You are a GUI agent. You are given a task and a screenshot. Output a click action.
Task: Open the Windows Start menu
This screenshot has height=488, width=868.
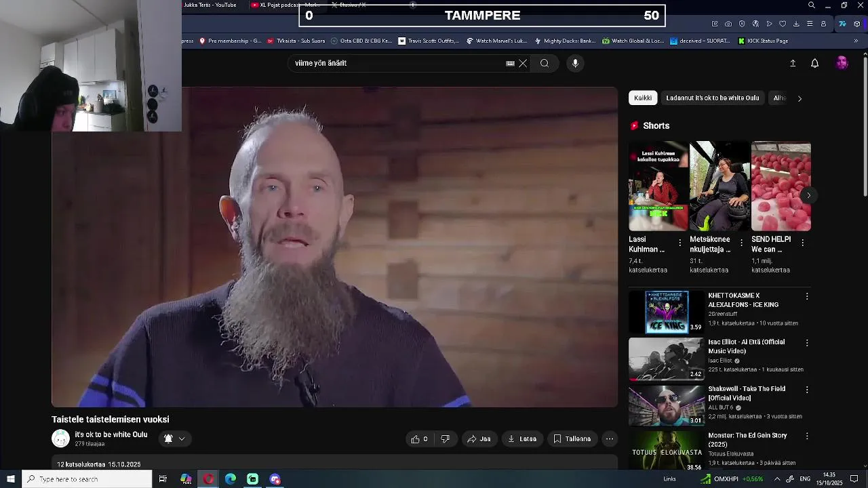point(10,479)
